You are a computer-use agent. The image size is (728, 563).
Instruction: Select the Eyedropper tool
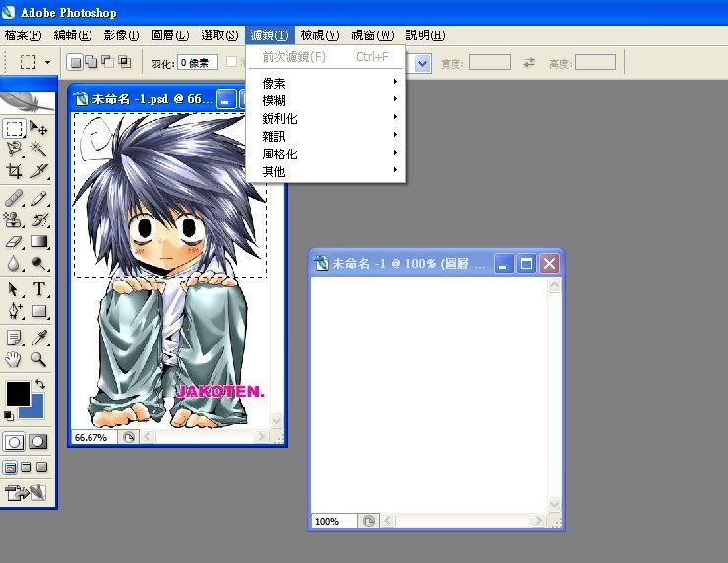click(39, 338)
